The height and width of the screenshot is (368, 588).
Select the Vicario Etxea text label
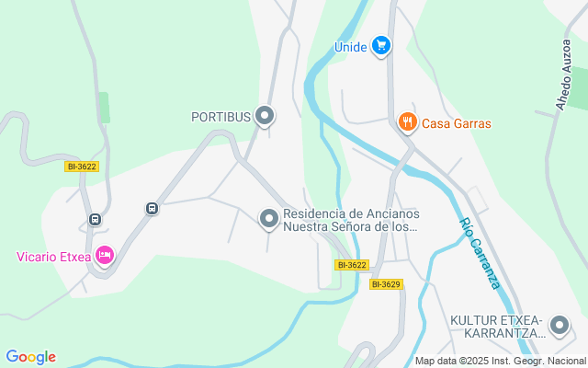(x=53, y=257)
